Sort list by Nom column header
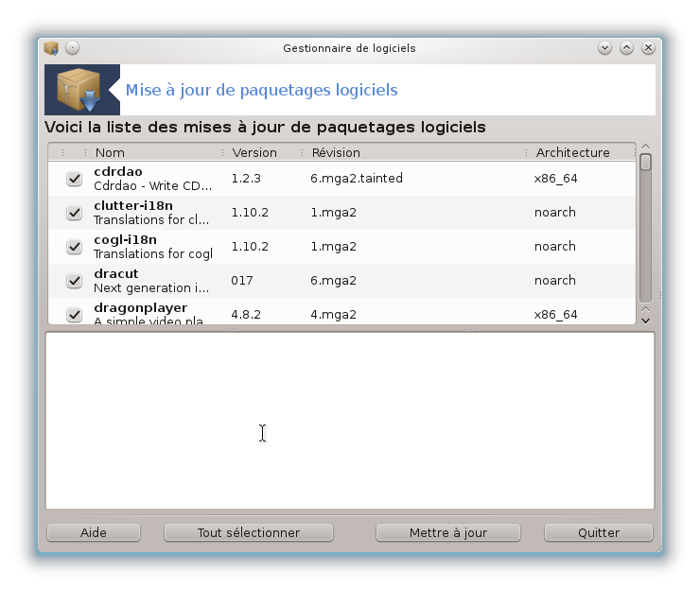Viewport: 700px width, 590px height. (x=110, y=152)
